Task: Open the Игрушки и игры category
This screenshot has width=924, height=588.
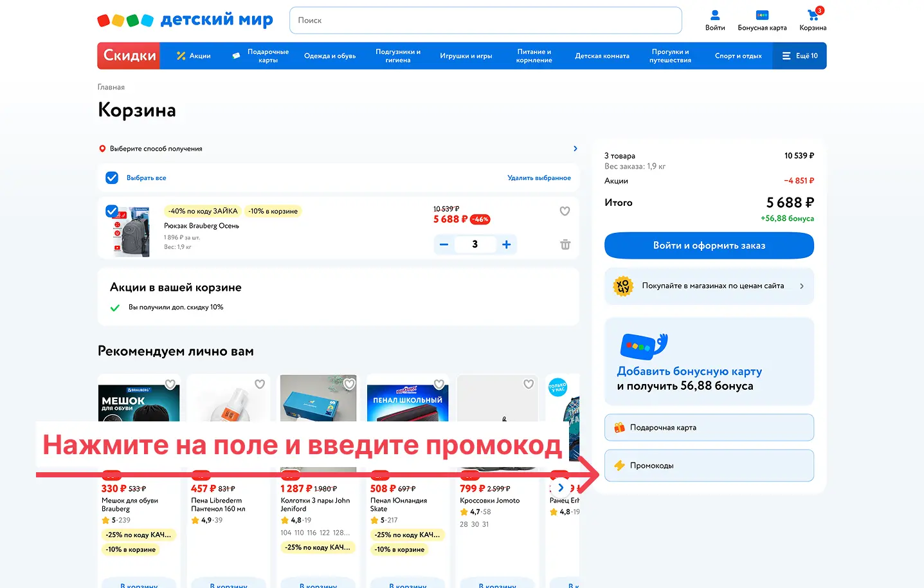Action: coord(466,56)
